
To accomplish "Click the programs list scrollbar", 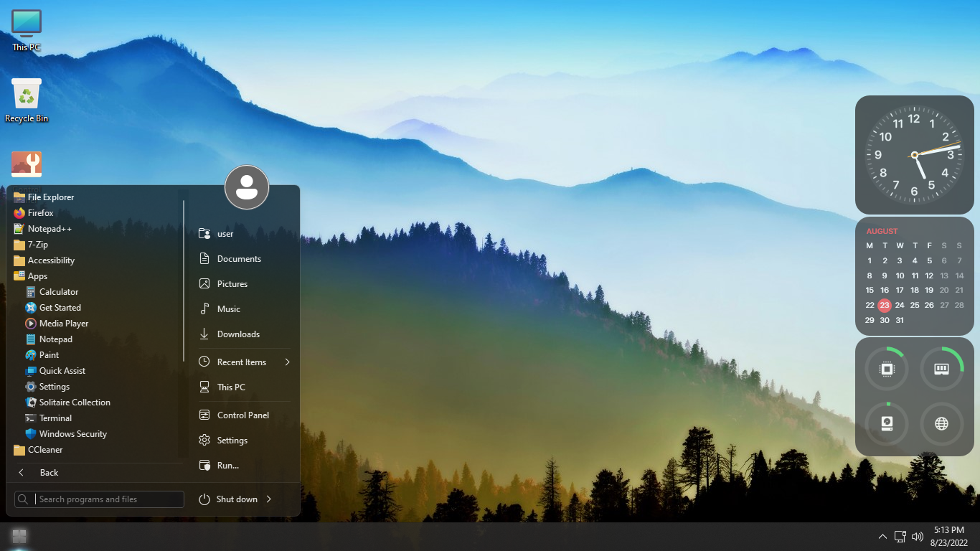I will [x=184, y=281].
